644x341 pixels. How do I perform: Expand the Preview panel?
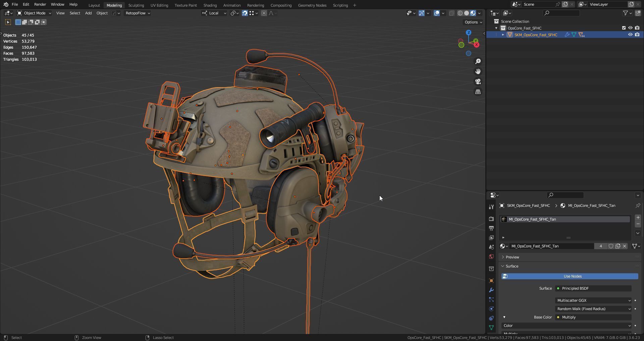512,257
